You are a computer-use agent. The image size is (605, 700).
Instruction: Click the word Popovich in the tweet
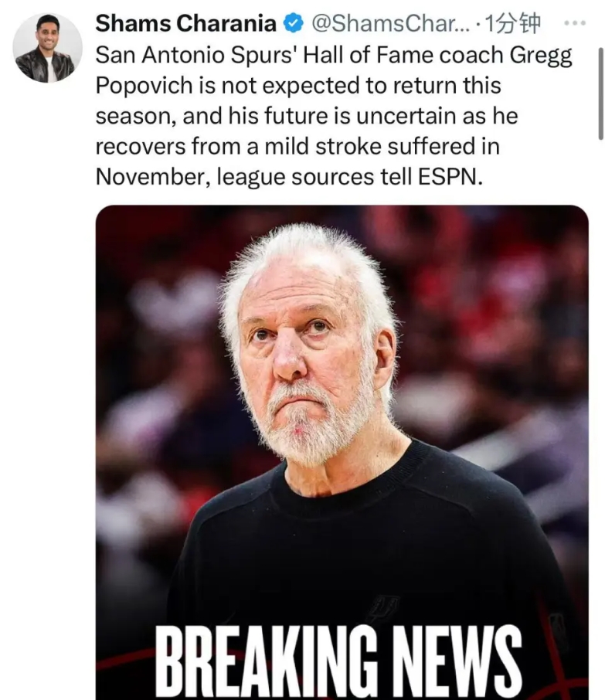coord(144,86)
